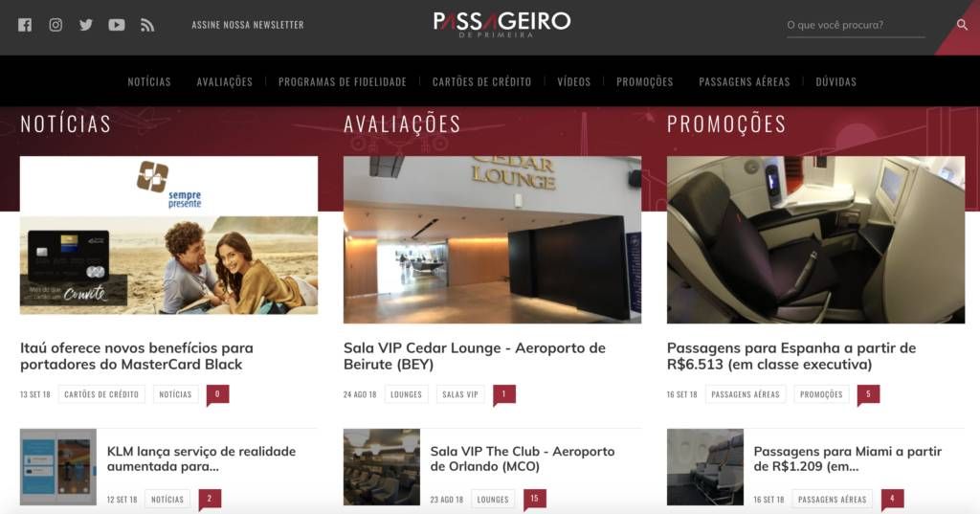Screen dimensions: 980x514
Task: Click the Passageiro de Primeira logo
Action: click(501, 24)
